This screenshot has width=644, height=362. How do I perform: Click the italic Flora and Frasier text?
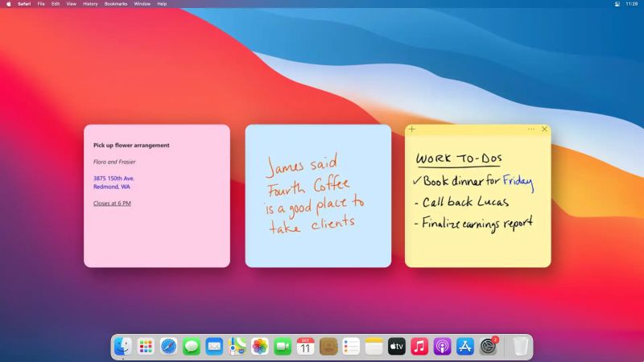point(114,162)
